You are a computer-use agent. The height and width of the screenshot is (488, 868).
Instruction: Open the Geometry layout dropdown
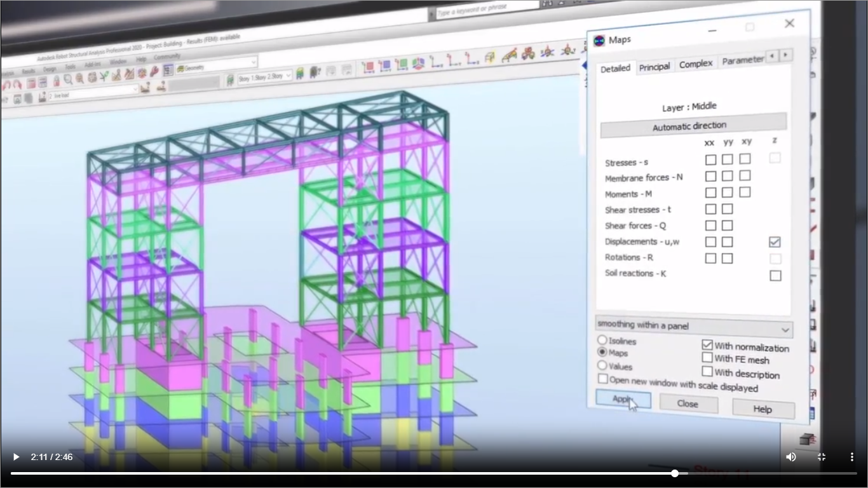tap(217, 67)
